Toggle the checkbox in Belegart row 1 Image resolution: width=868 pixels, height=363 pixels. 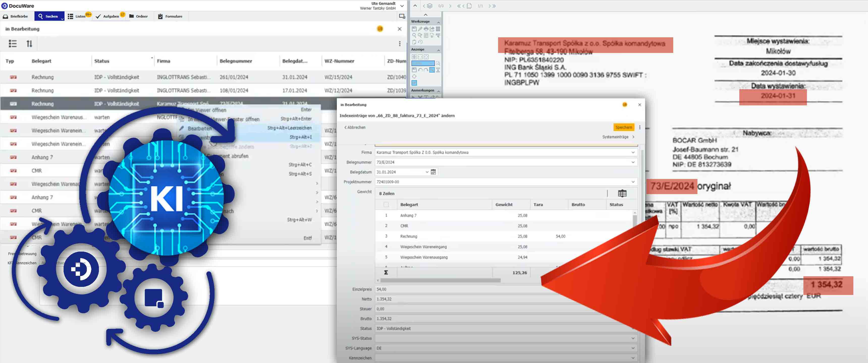(386, 215)
